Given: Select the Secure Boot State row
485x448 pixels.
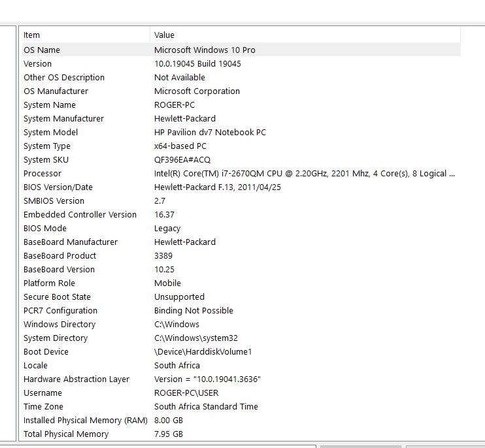Looking at the screenshot, I should click(x=57, y=296).
